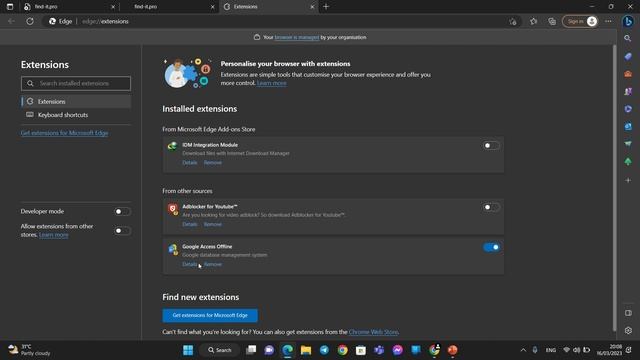Image resolution: width=640 pixels, height=360 pixels.
Task: Click the Task View taskbar icon
Action: 251,350
